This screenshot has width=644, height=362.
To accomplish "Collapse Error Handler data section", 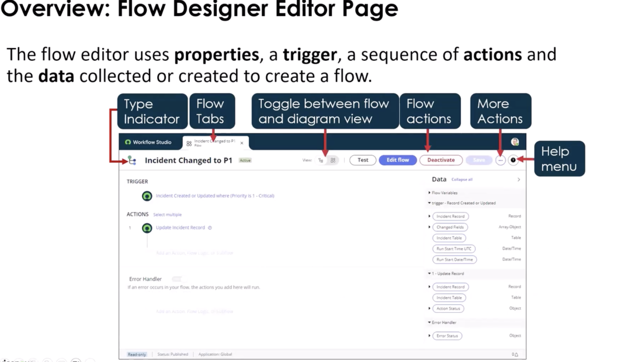I will pyautogui.click(x=429, y=322).
